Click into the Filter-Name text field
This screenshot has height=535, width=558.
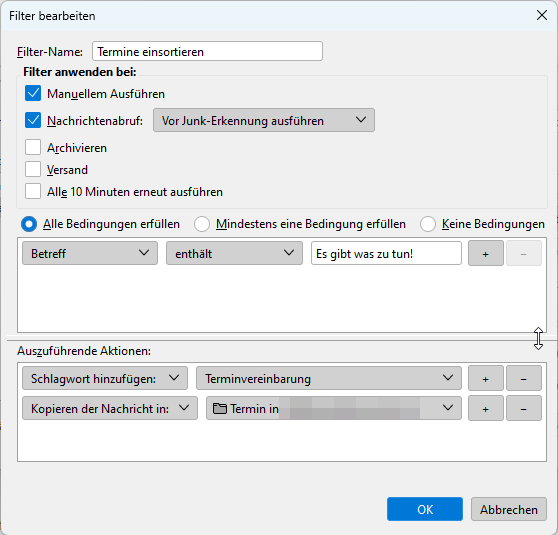(x=207, y=52)
